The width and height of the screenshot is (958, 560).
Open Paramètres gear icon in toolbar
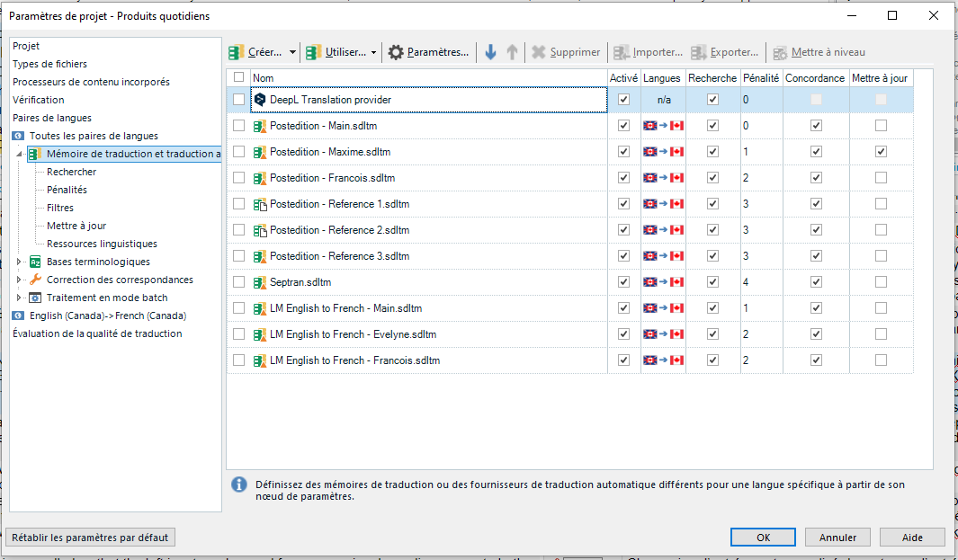[x=396, y=52]
